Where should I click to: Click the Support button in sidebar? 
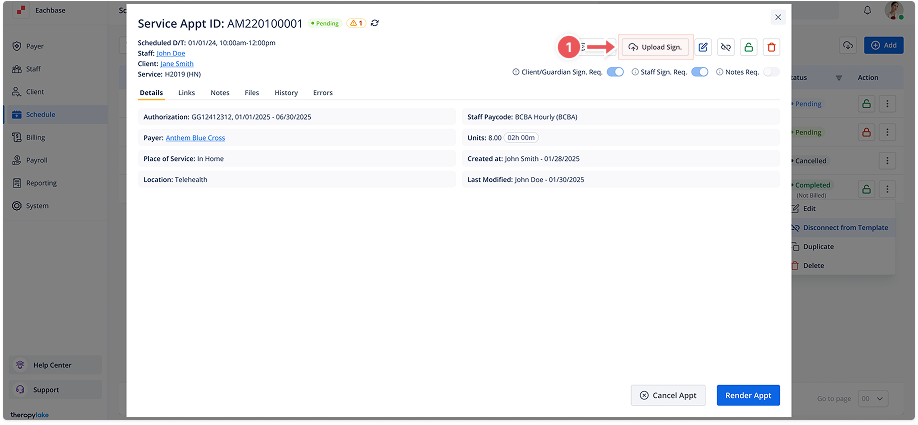pos(56,390)
